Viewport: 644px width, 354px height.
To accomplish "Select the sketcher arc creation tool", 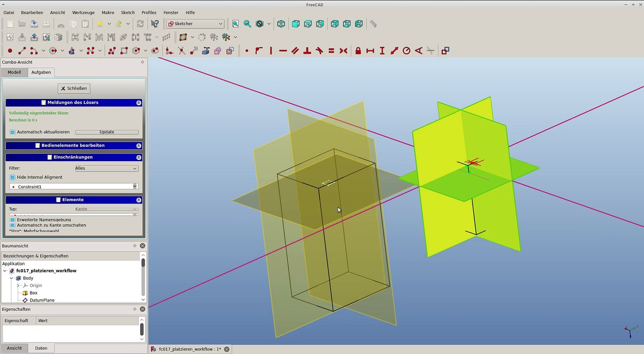I will [x=34, y=51].
